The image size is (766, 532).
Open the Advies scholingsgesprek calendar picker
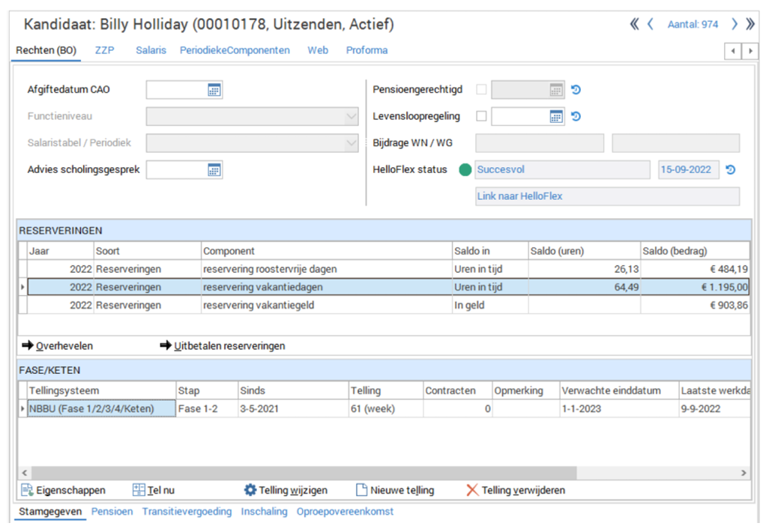214,170
